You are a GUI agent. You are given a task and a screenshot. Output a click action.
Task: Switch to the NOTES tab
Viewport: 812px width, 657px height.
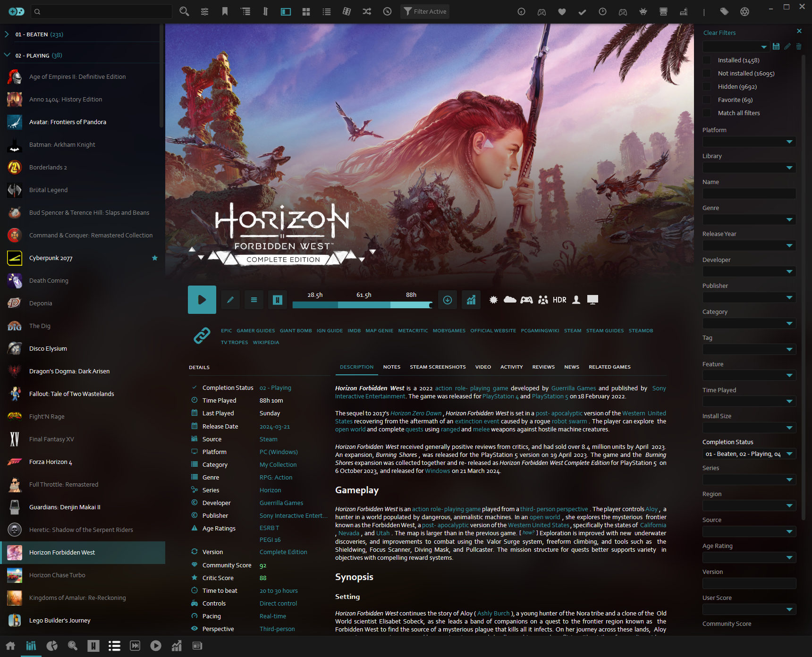(x=392, y=367)
